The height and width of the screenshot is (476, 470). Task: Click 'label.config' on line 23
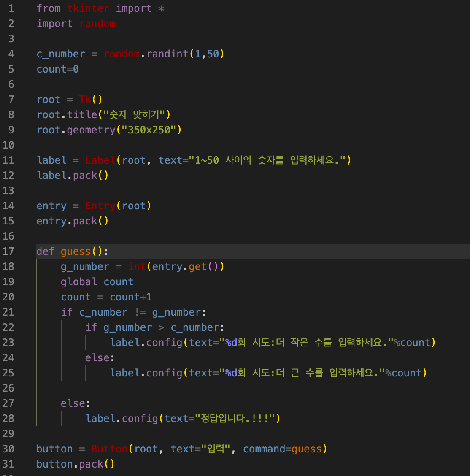point(146,342)
